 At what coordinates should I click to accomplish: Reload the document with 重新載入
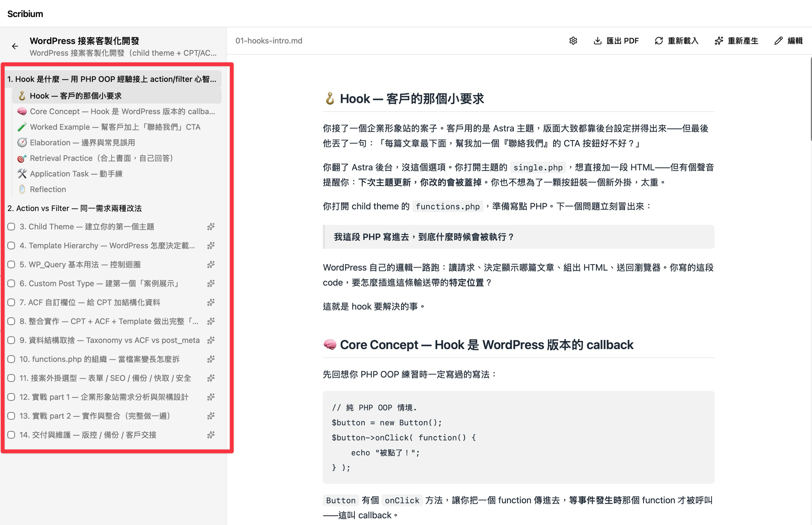(676, 41)
